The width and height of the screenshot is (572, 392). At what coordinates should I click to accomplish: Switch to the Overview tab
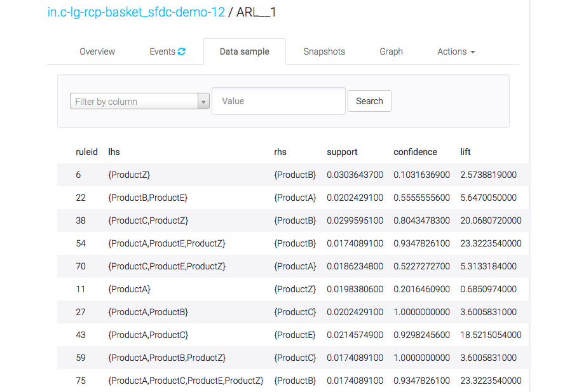[97, 51]
